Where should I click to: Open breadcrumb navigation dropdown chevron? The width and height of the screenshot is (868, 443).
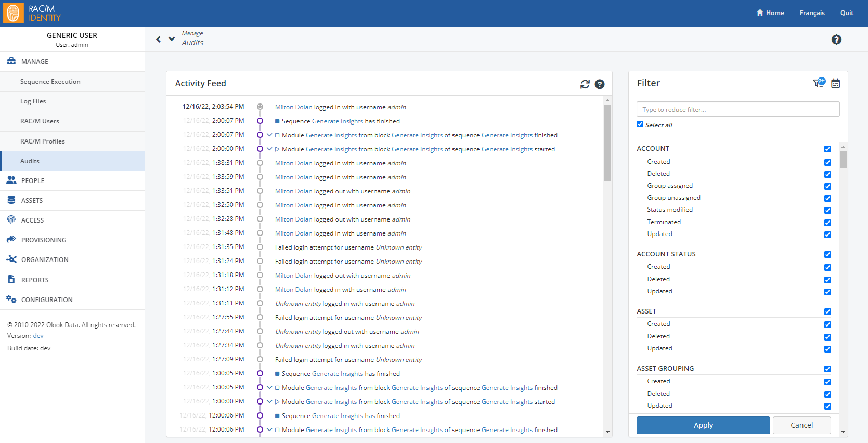172,39
